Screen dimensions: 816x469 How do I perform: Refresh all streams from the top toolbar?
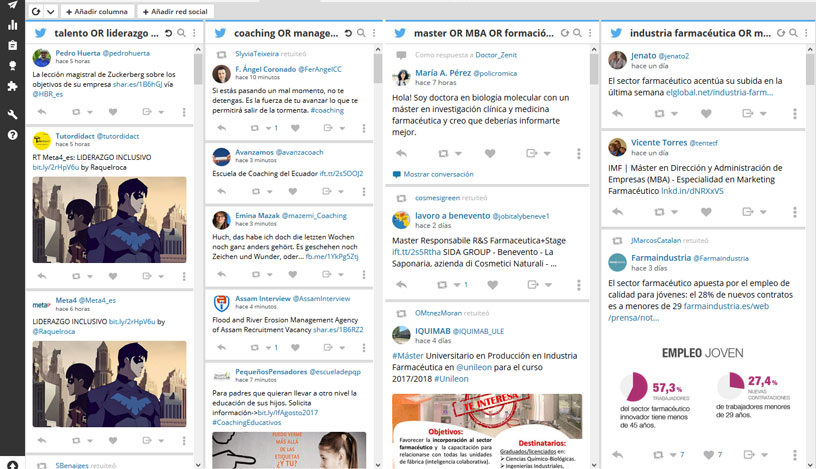point(36,11)
